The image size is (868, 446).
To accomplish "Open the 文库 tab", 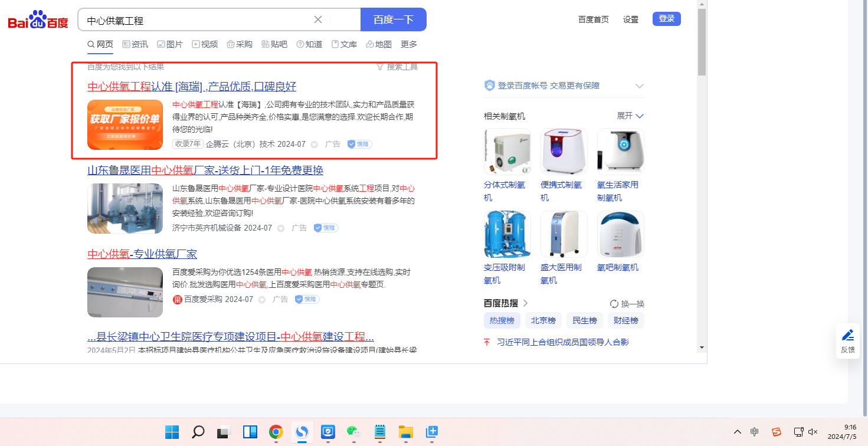I will point(344,44).
